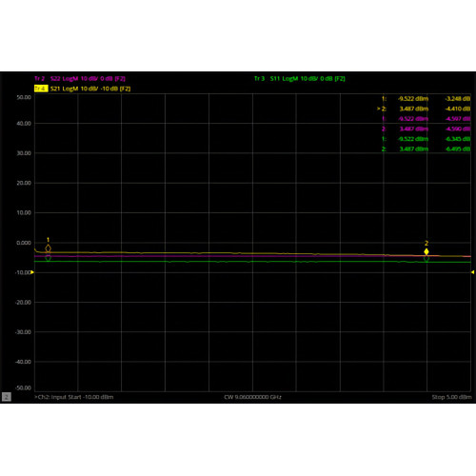Click yellow marker 1 readout -3.248 dB

click(x=458, y=99)
